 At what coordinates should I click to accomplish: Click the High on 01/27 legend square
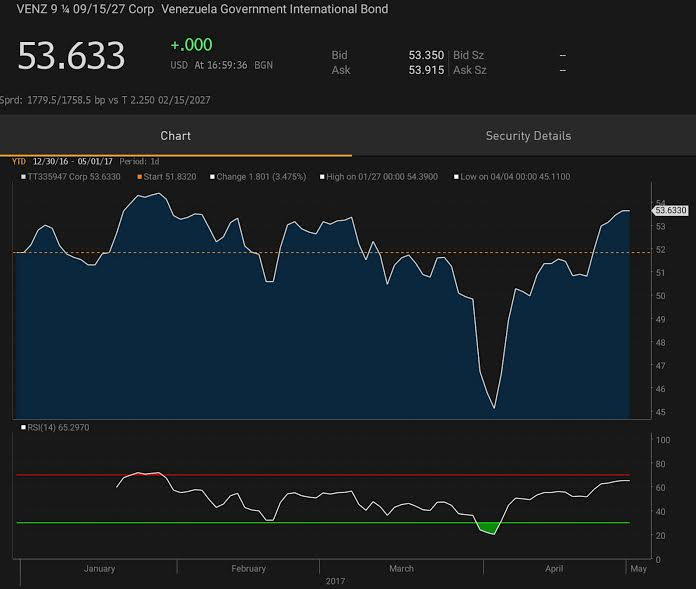[322, 177]
